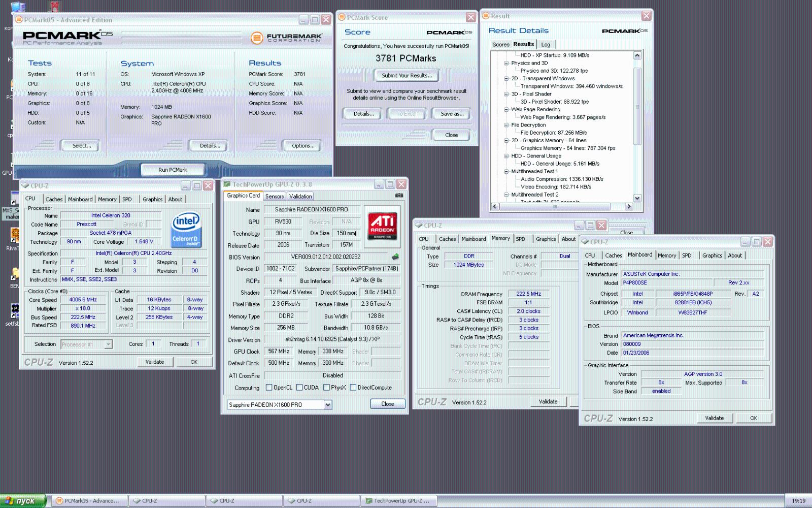
Task: Open the RivaTuner desktop shortcut
Action: 14,239
